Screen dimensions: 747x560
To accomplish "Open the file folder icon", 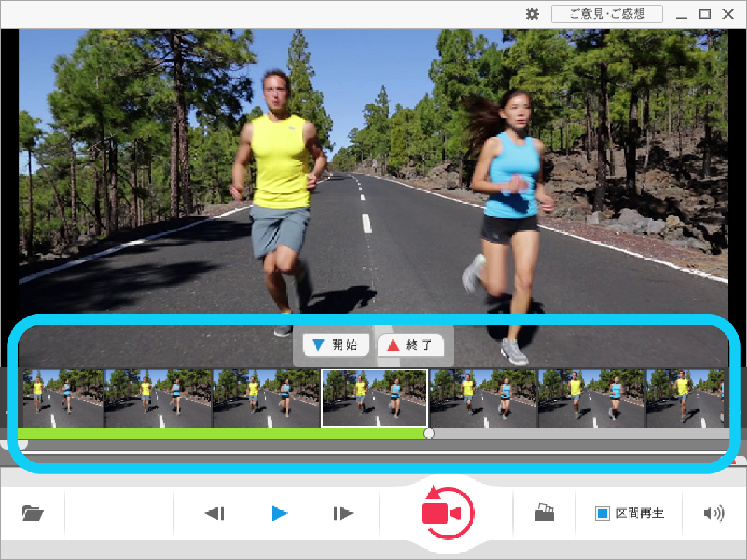I will [32, 513].
